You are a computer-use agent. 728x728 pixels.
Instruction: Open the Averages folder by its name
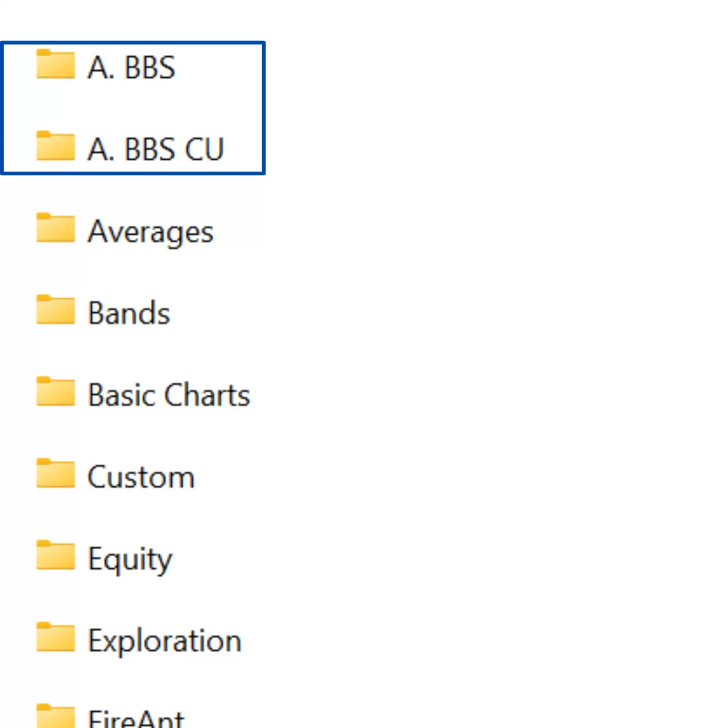click(151, 232)
